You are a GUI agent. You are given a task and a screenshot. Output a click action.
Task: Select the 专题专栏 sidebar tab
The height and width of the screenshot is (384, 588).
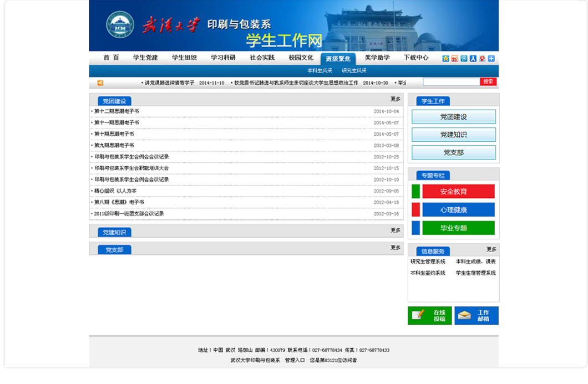coord(433,175)
